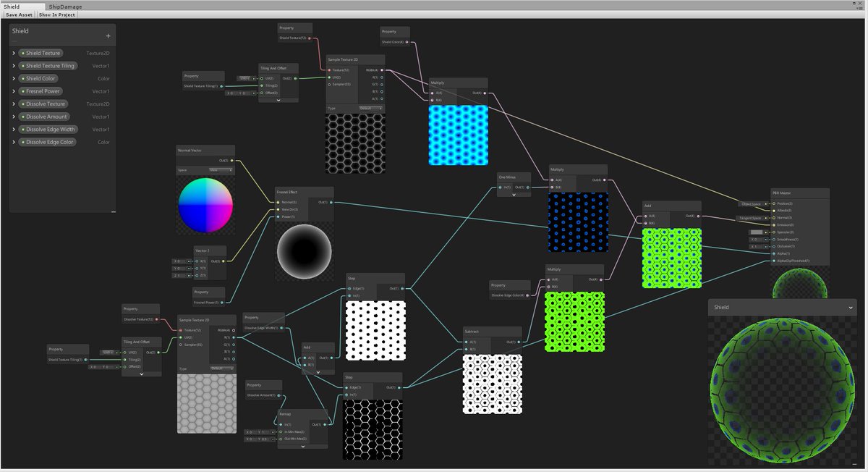
Task: Click the Shield main preview sphere
Action: pos(783,389)
